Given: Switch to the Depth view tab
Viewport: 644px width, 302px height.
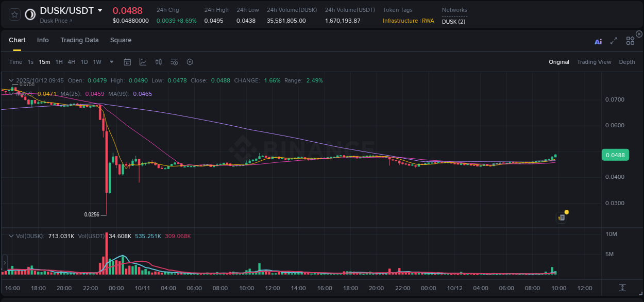Looking at the screenshot, I should pos(626,62).
